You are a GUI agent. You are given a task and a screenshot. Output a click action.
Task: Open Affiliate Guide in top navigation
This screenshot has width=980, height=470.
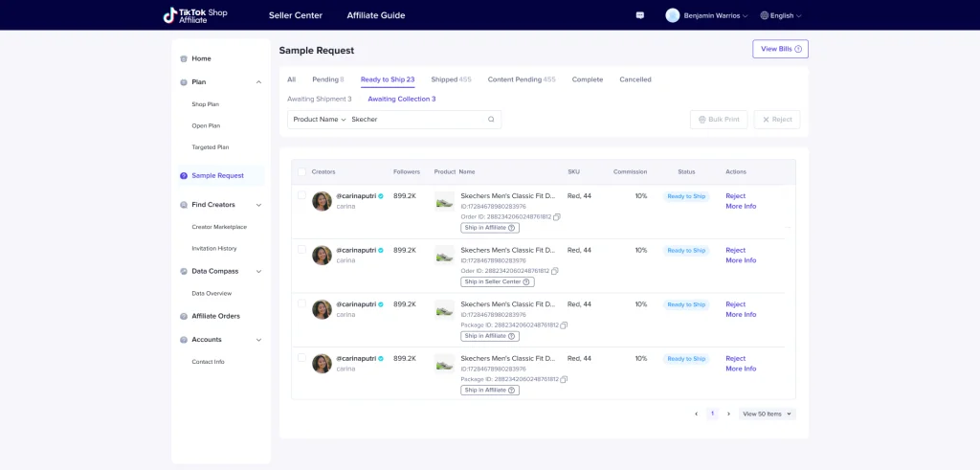[376, 15]
